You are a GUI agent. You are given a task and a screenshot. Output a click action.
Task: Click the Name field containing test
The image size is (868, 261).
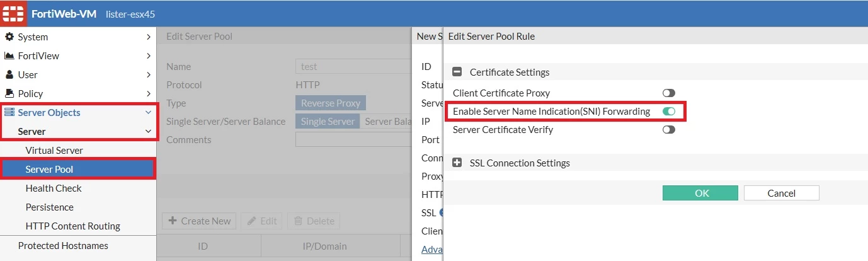[353, 66]
